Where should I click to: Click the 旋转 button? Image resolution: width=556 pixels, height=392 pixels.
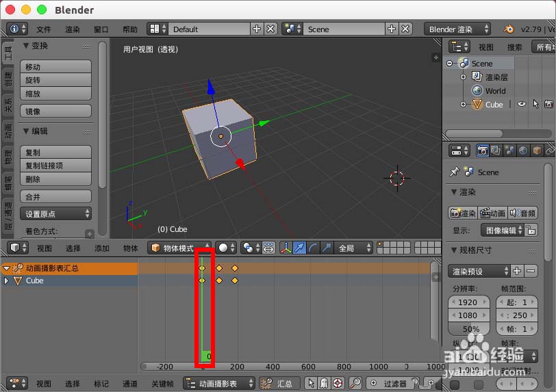pos(56,80)
